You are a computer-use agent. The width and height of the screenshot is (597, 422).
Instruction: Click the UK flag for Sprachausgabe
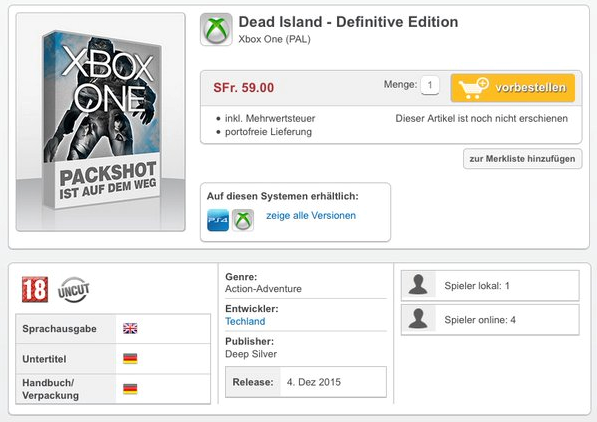(x=130, y=328)
